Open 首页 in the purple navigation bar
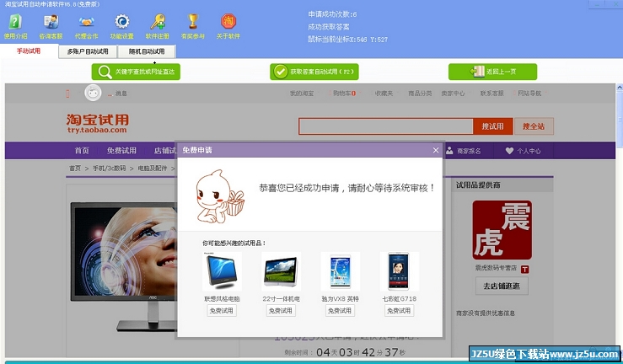The image size is (623, 364). tap(82, 151)
